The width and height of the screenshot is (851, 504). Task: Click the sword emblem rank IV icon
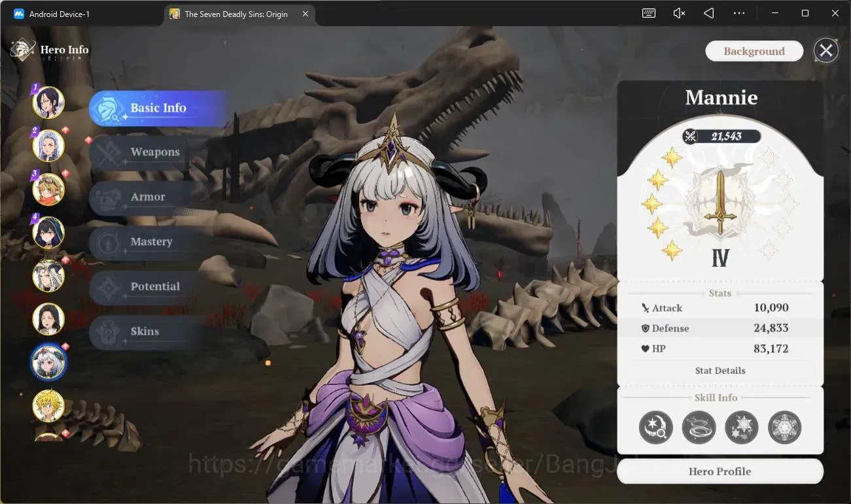tap(720, 204)
